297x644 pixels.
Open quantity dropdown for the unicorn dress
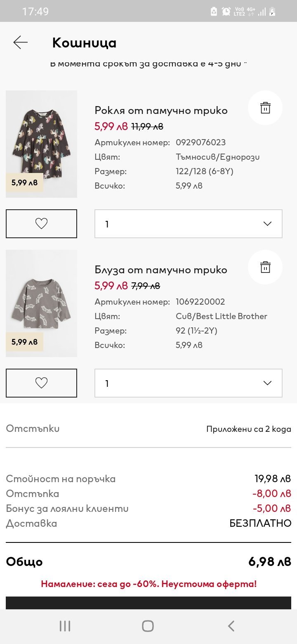click(x=189, y=224)
